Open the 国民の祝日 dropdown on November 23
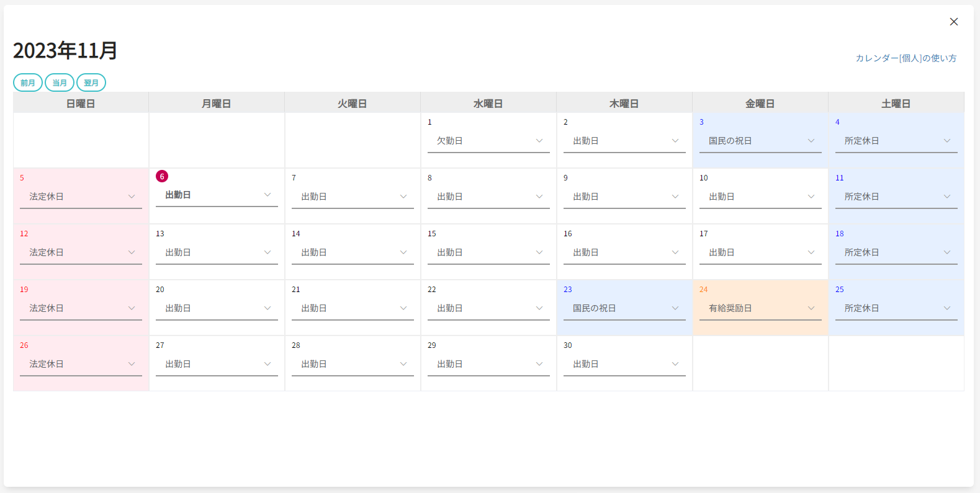This screenshot has height=493, width=980. click(624, 309)
